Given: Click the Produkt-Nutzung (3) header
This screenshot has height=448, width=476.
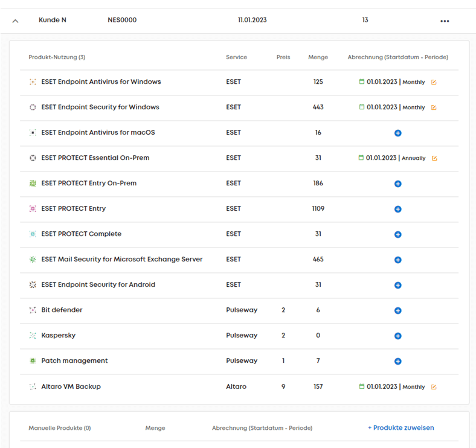Looking at the screenshot, I should pyautogui.click(x=57, y=57).
